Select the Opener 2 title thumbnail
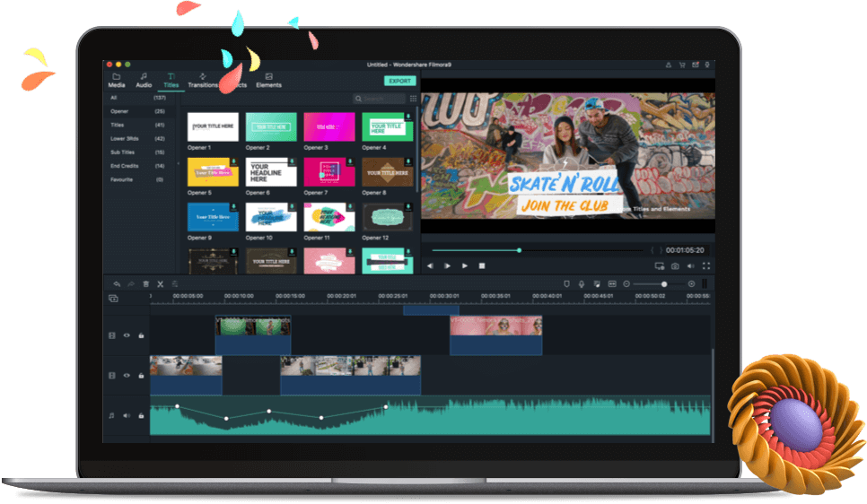The height and width of the screenshot is (504, 867). pyautogui.click(x=271, y=126)
